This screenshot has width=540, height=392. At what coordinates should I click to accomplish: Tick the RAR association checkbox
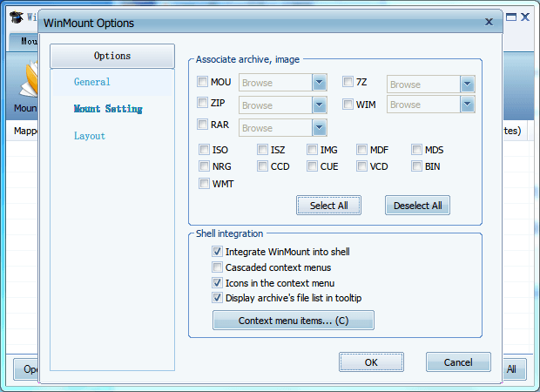tap(203, 125)
